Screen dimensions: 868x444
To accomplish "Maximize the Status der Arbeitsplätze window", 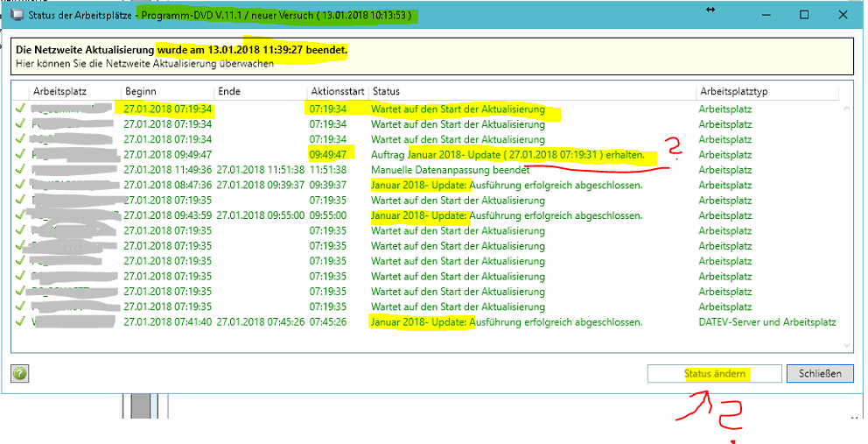I will click(x=803, y=15).
